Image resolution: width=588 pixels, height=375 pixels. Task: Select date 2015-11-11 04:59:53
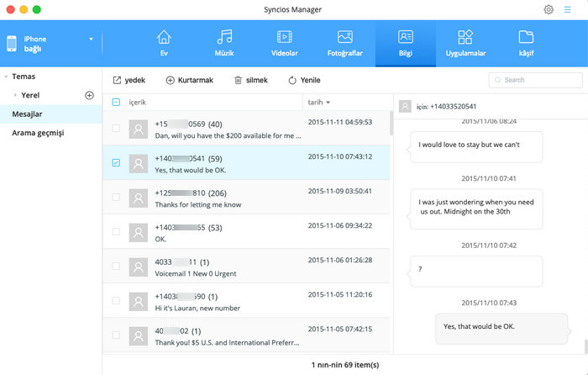pyautogui.click(x=340, y=123)
